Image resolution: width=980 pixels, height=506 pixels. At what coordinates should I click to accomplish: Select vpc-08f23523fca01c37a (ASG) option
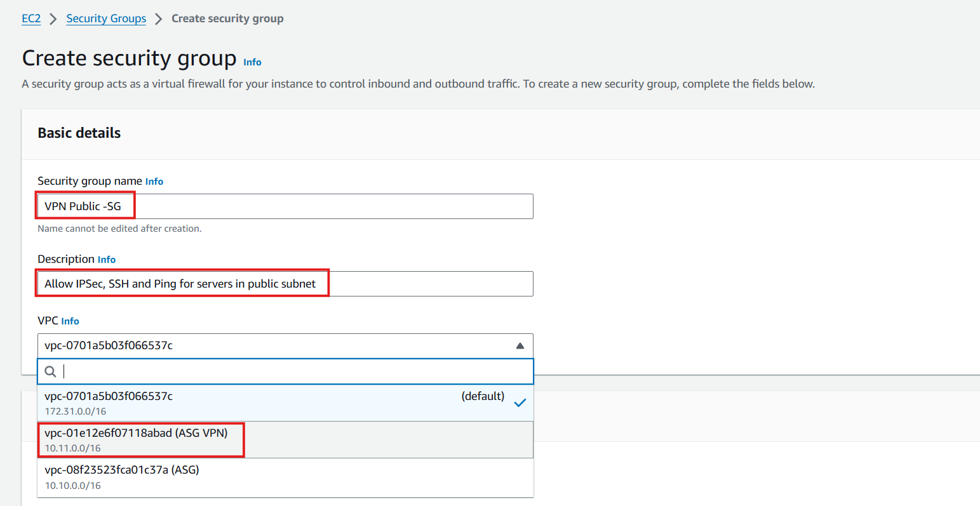click(285, 477)
